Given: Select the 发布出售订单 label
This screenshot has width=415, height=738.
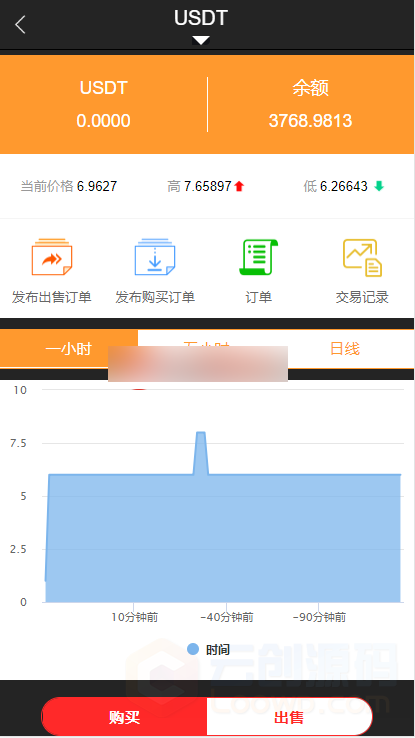Looking at the screenshot, I should pos(52,297).
